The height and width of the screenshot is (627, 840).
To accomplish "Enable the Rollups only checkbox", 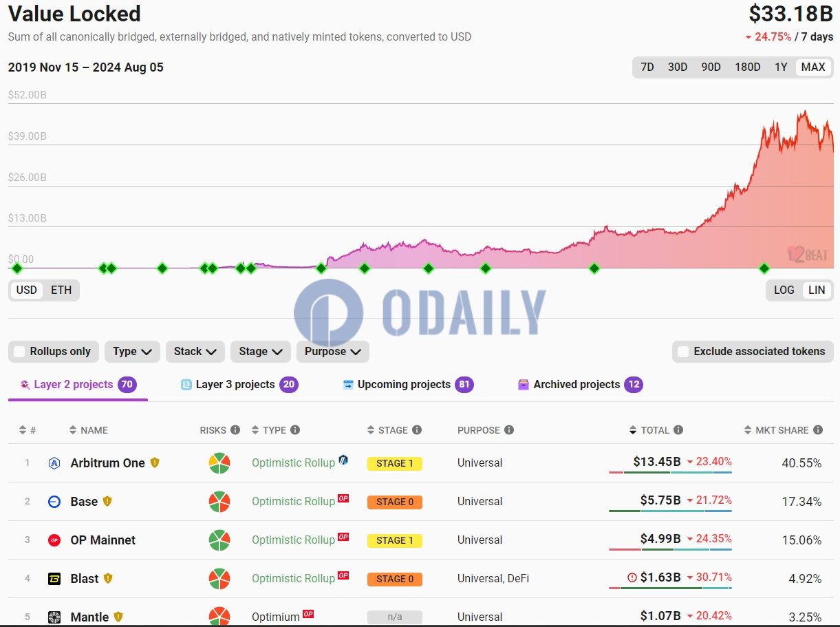I will [x=19, y=352].
